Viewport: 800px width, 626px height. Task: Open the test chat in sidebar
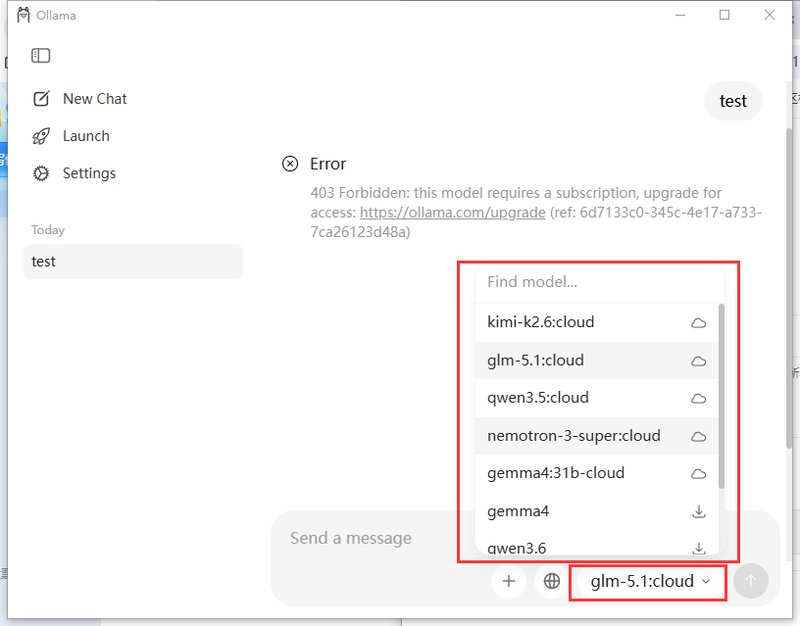click(133, 261)
